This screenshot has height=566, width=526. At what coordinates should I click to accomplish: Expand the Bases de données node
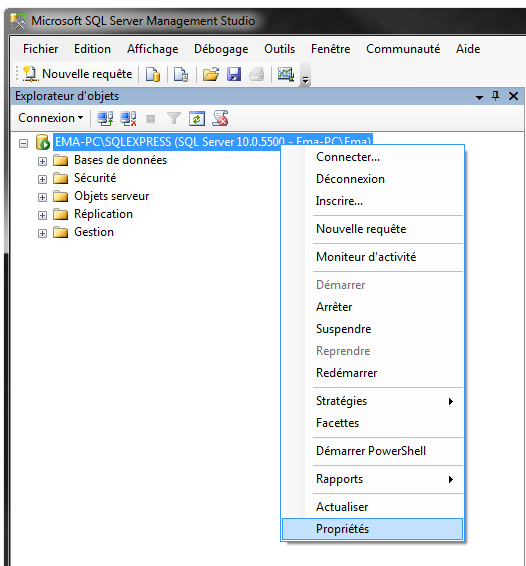(42, 161)
